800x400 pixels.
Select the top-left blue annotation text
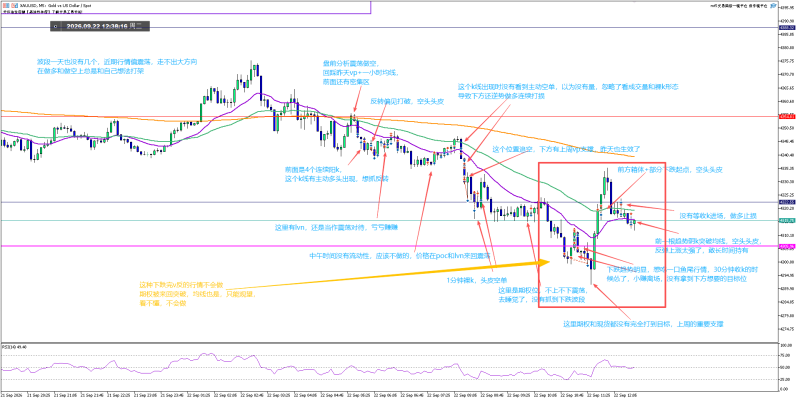click(117, 66)
